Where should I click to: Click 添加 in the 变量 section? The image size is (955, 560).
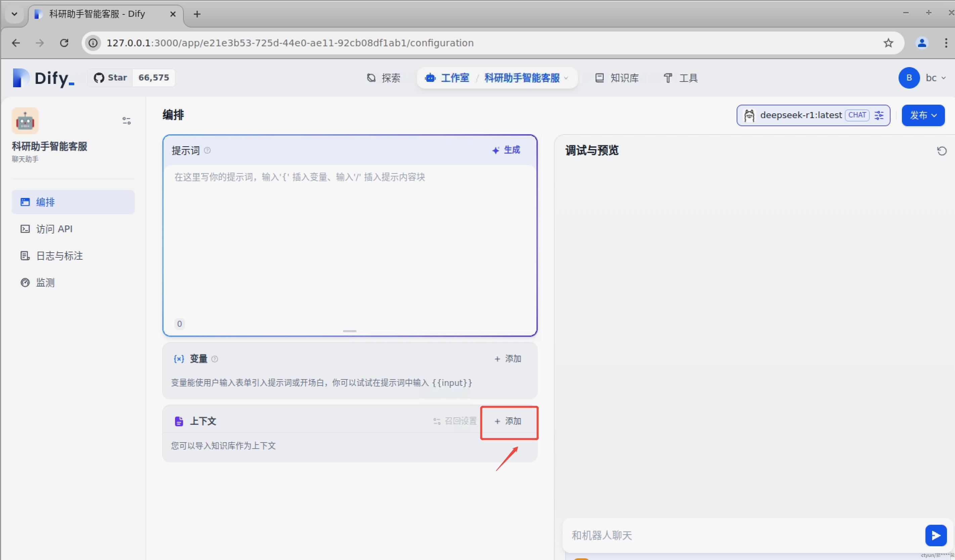click(508, 359)
